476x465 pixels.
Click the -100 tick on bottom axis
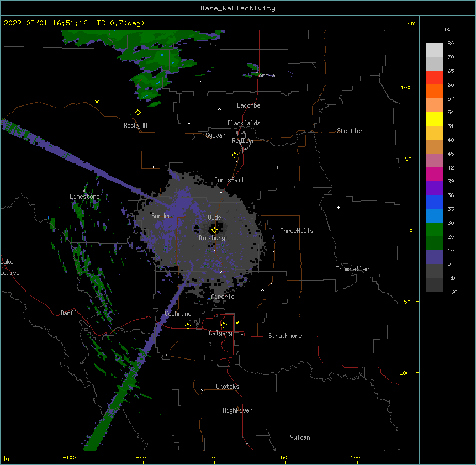pos(69,457)
